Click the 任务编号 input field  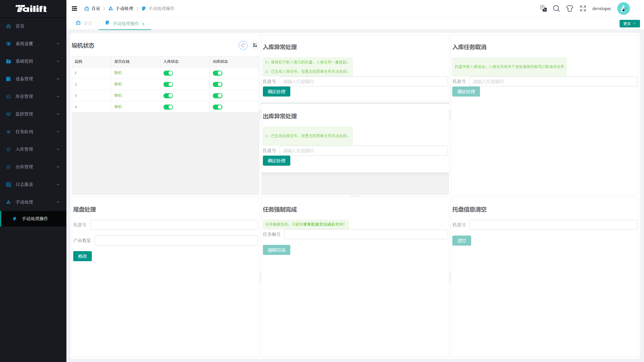click(x=366, y=234)
